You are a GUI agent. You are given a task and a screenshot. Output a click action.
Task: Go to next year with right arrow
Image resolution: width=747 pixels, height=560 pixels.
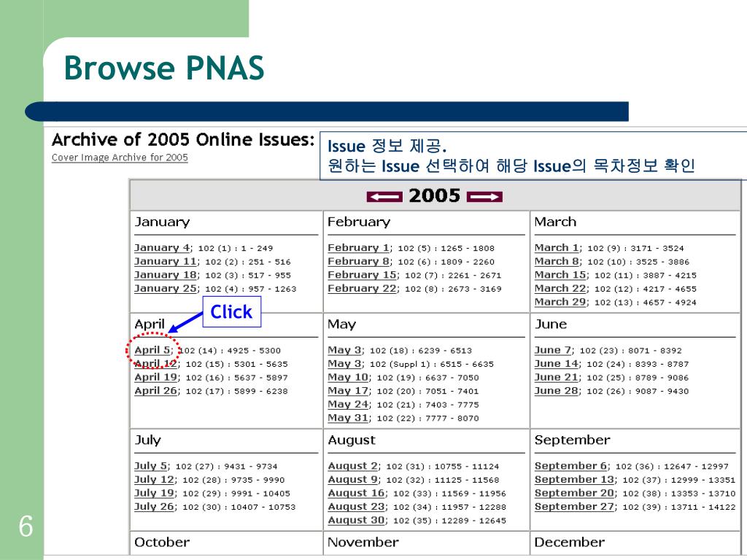click(x=484, y=197)
